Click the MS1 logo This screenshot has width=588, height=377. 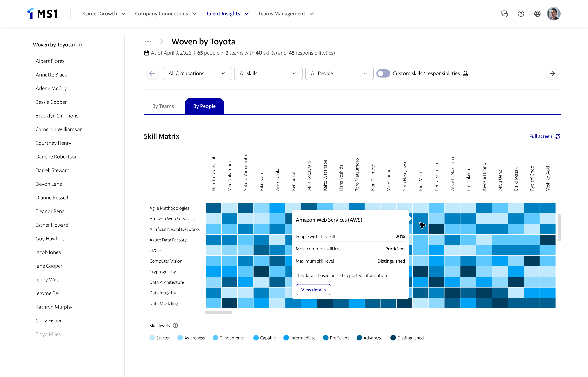coord(42,14)
